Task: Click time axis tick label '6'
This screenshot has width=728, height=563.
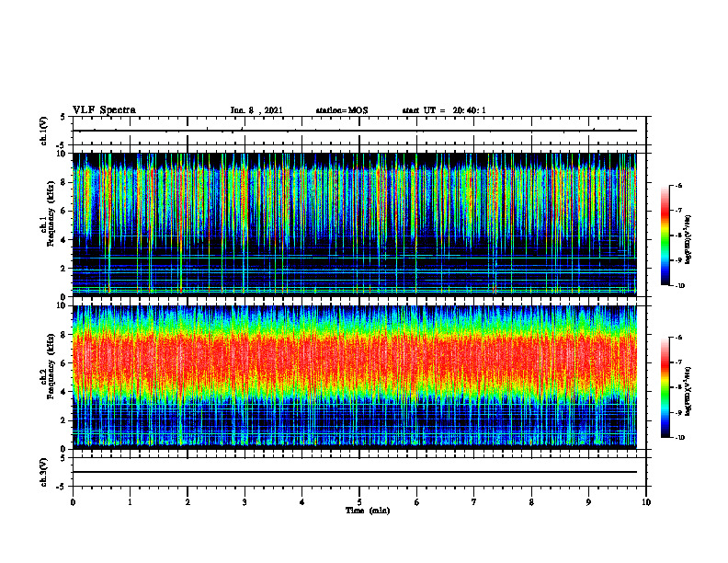Action: [417, 502]
